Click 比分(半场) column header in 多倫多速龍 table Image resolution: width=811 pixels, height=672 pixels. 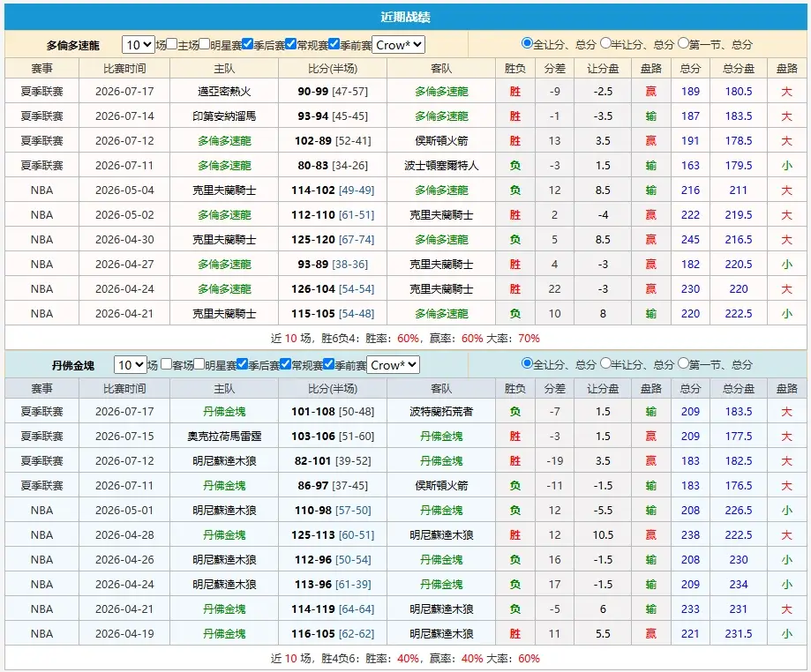point(333,68)
